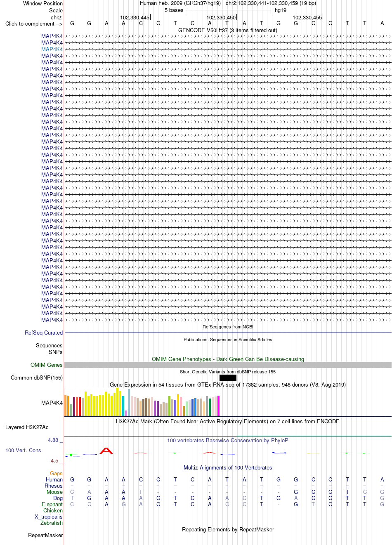Image resolution: width=392 pixels, height=545 pixels.
Task: Click the 'Window Position' ruler label
Action: point(43,3)
